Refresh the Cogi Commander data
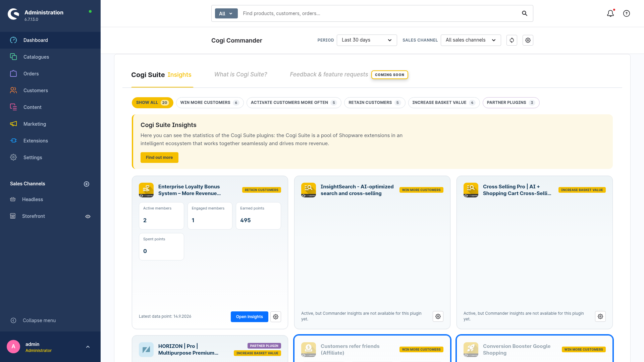 (x=512, y=40)
